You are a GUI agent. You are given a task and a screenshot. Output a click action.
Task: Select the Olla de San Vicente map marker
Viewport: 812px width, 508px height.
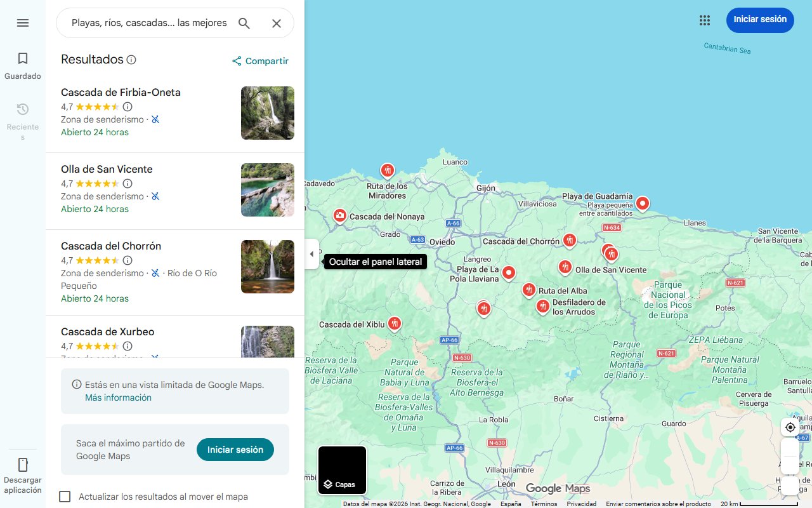[565, 267]
